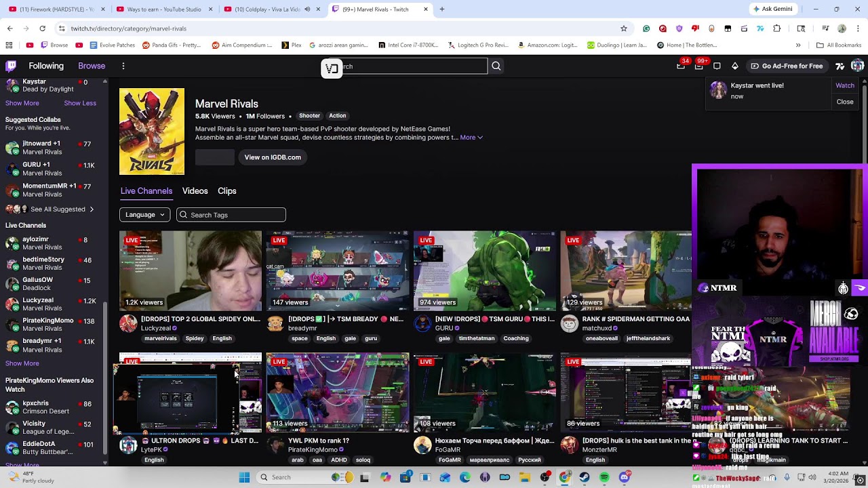Click the Ask Gemini button

click(x=773, y=9)
